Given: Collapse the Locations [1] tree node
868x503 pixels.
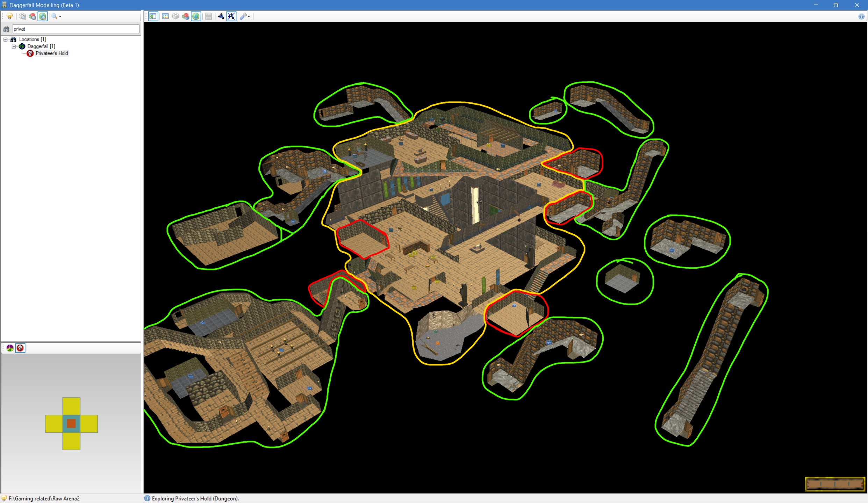Looking at the screenshot, I should [6, 39].
